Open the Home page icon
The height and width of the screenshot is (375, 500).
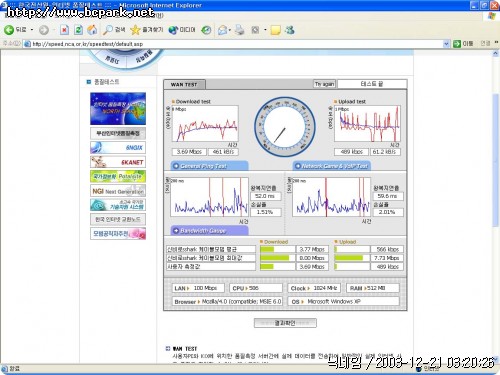pos(92,30)
